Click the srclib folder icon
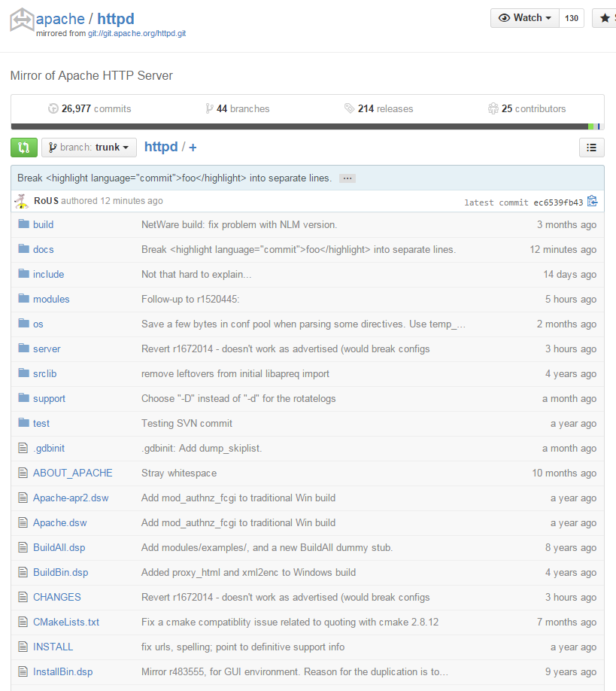Image resolution: width=616 pixels, height=691 pixels. pos(24,373)
